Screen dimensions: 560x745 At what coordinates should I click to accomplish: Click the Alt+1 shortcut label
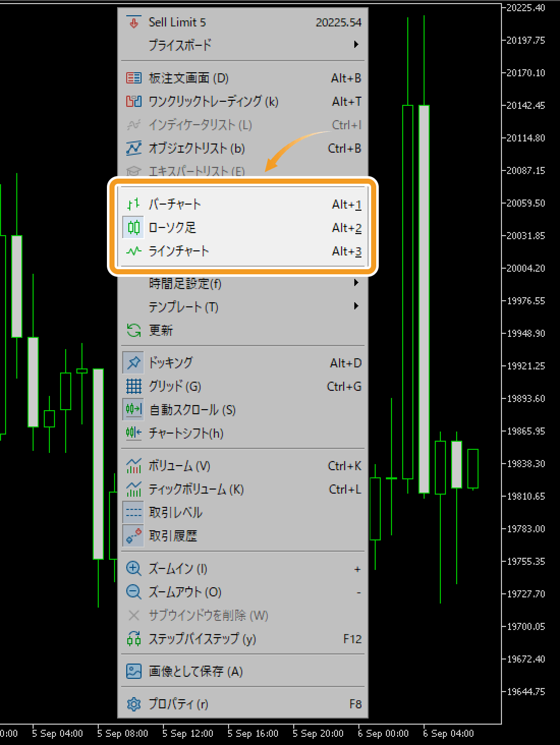(347, 205)
